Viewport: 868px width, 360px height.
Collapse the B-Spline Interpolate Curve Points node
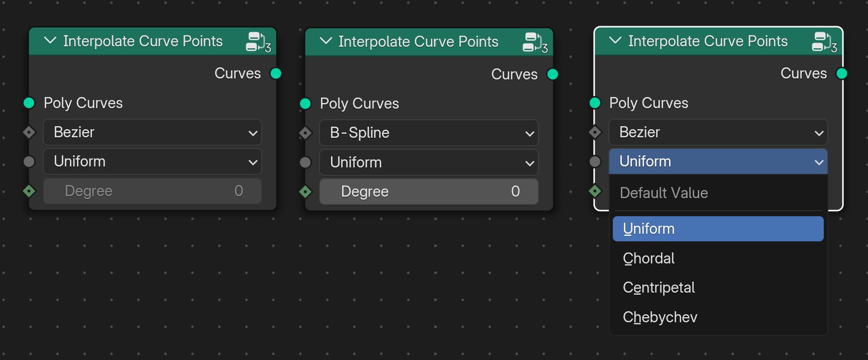coord(326,41)
